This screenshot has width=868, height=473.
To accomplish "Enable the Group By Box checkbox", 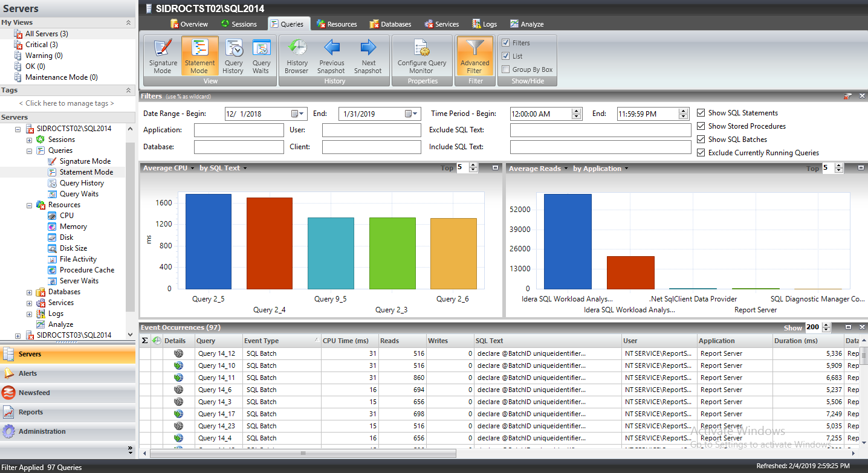I will tap(506, 69).
